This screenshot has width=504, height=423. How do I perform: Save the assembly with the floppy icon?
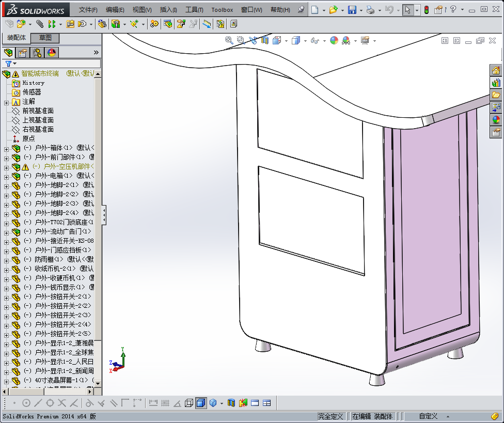[352, 10]
